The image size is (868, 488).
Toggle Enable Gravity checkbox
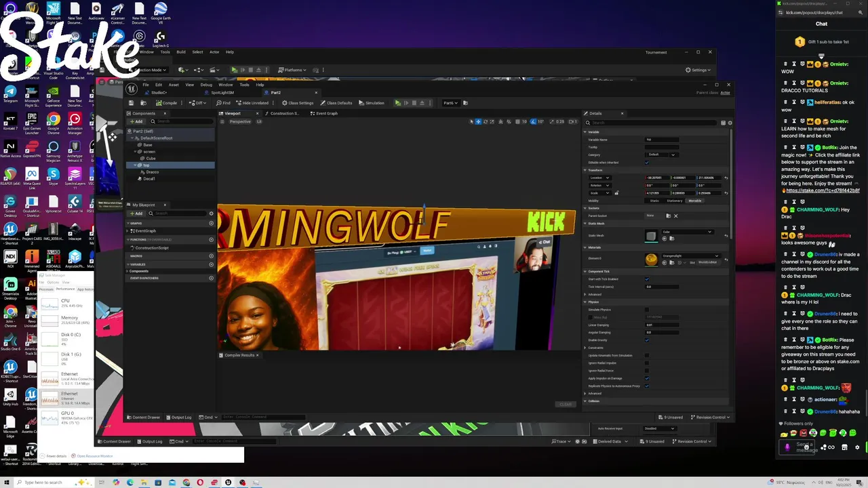coord(647,340)
